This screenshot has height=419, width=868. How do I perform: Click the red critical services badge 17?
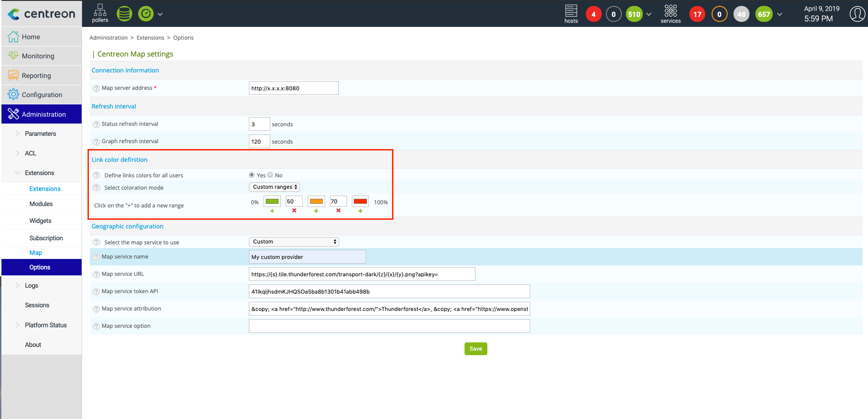[x=697, y=14]
